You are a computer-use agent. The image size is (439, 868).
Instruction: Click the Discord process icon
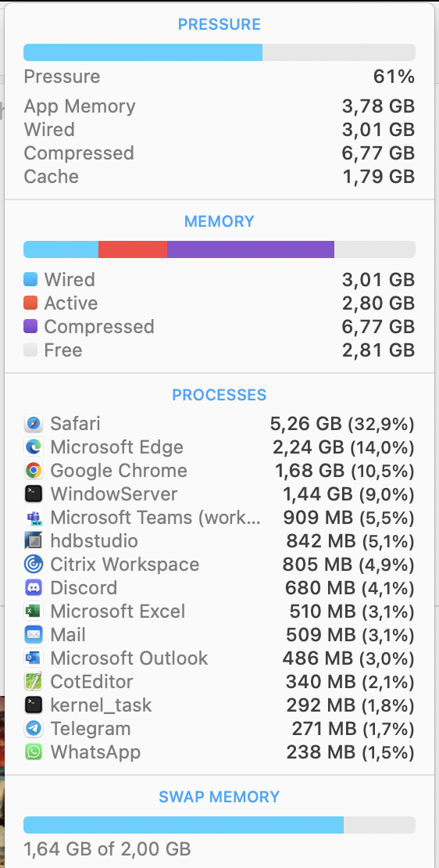(33, 588)
